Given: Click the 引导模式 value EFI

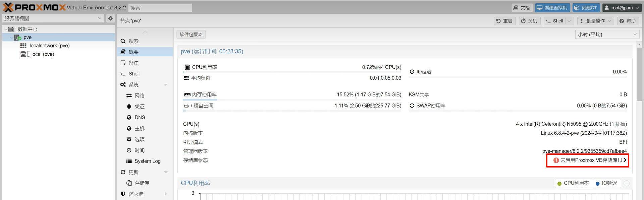Looking at the screenshot, I should 623,142.
